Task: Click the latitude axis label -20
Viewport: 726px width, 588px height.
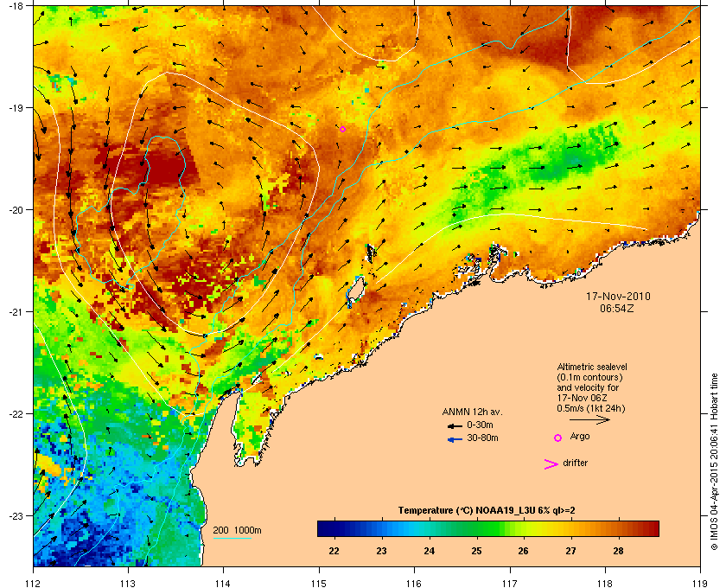Action: point(16,209)
